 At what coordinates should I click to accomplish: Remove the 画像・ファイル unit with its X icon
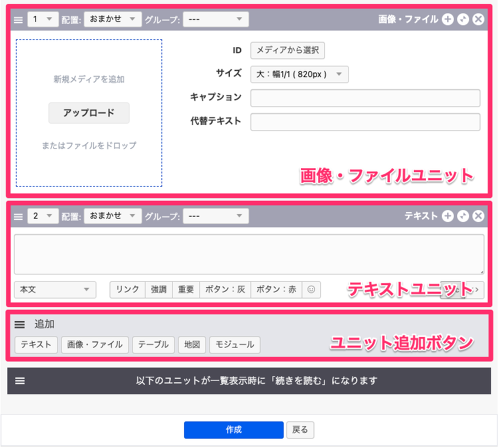(x=478, y=19)
